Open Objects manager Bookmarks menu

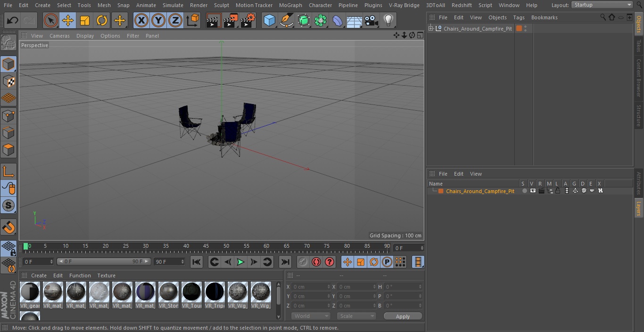pos(544,17)
